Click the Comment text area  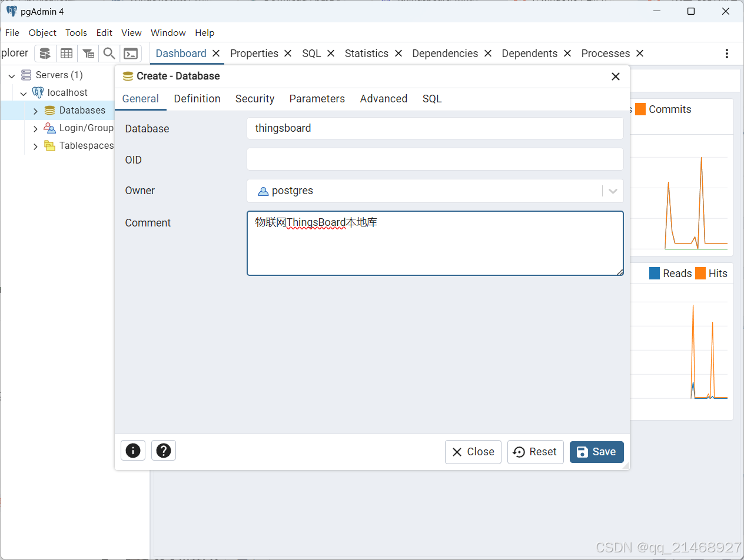click(435, 244)
